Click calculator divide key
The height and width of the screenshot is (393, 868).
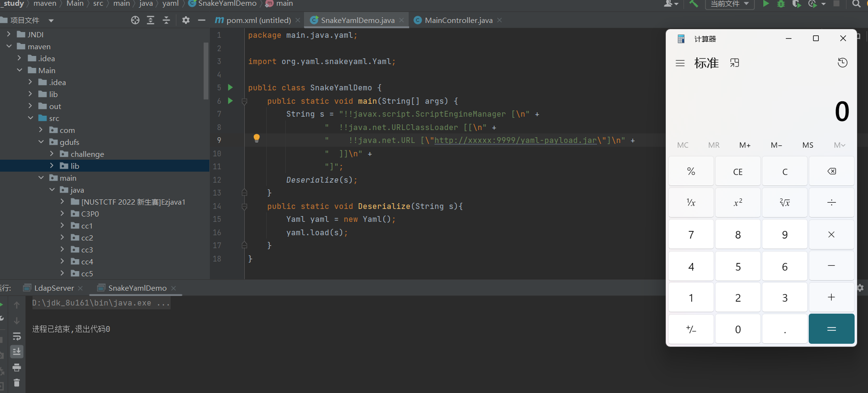(832, 203)
